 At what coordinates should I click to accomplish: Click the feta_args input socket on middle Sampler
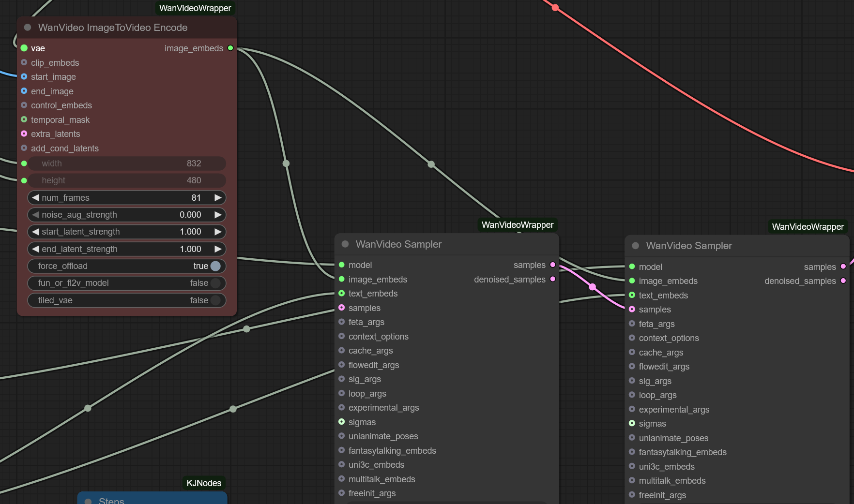coord(342,322)
